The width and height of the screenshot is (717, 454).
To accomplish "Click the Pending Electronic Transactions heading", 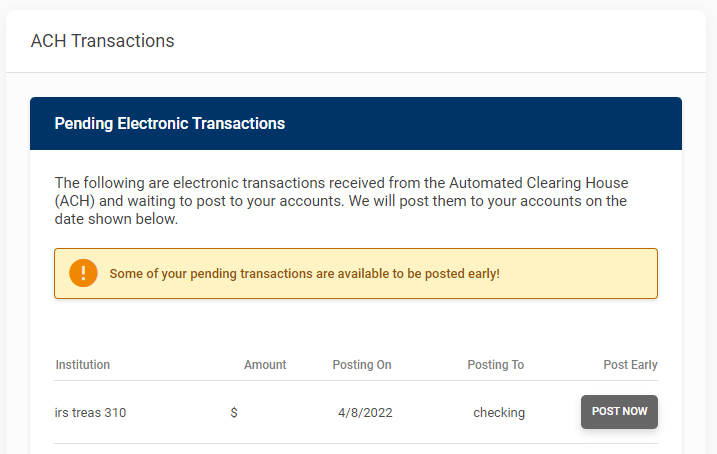I will pos(170,124).
